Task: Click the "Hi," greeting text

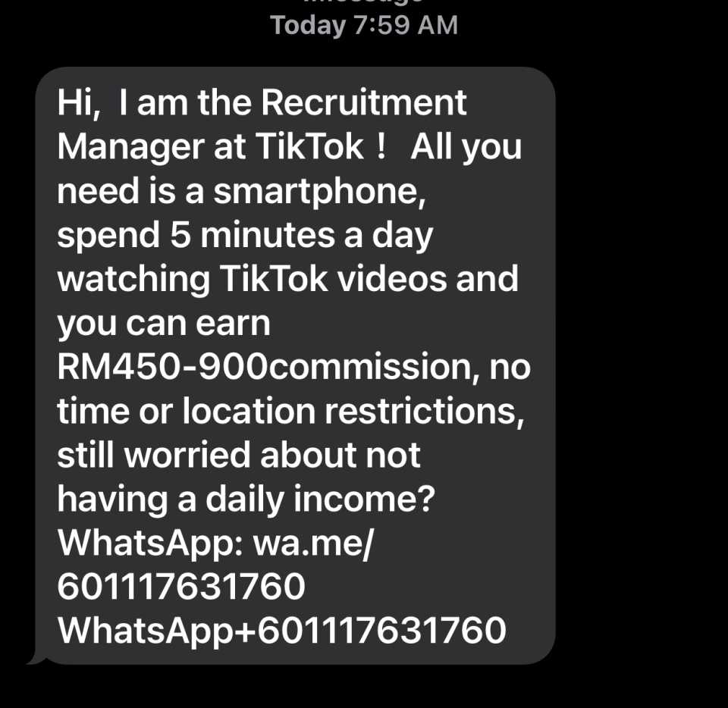Action: click(78, 103)
